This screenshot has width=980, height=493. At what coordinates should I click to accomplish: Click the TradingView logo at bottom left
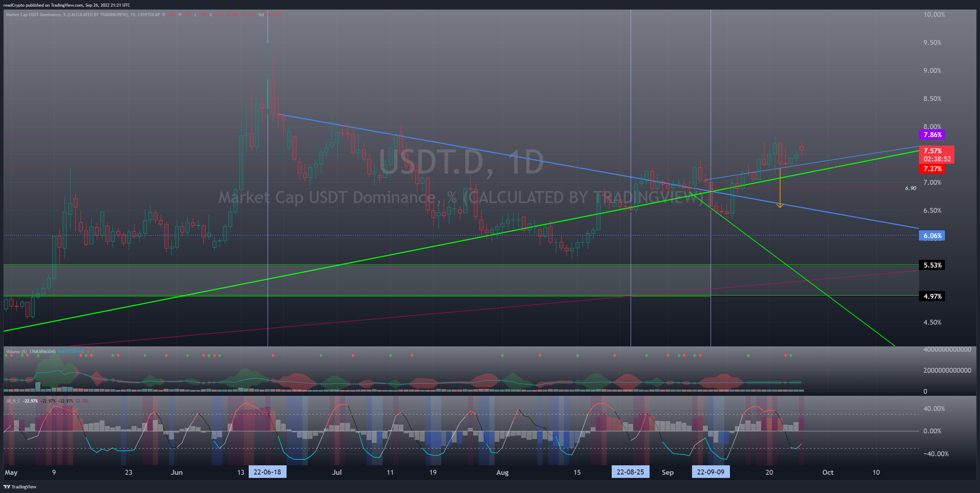(x=20, y=487)
